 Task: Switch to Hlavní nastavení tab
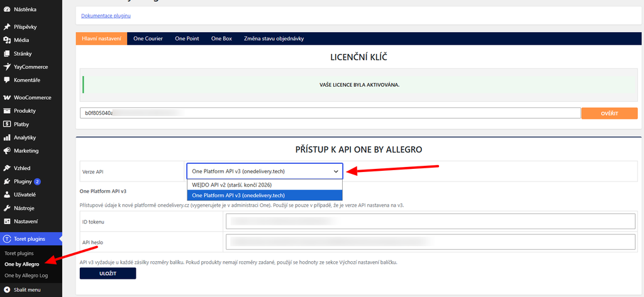pos(101,38)
